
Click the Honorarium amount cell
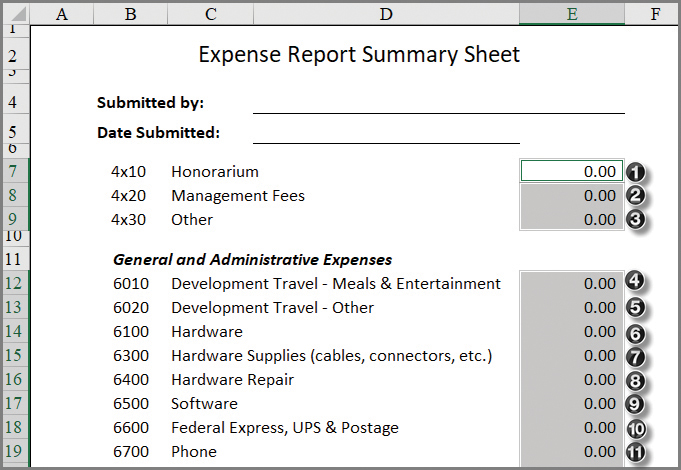571,172
